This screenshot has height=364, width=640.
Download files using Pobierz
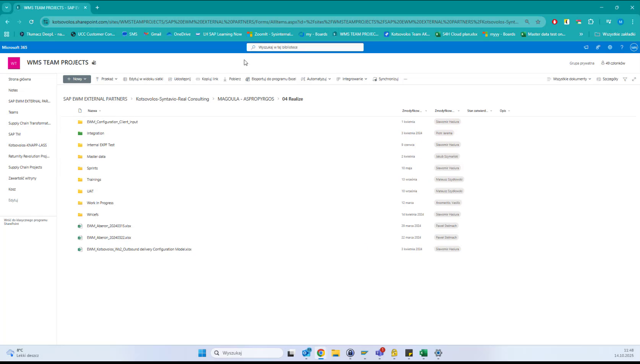pyautogui.click(x=232, y=79)
